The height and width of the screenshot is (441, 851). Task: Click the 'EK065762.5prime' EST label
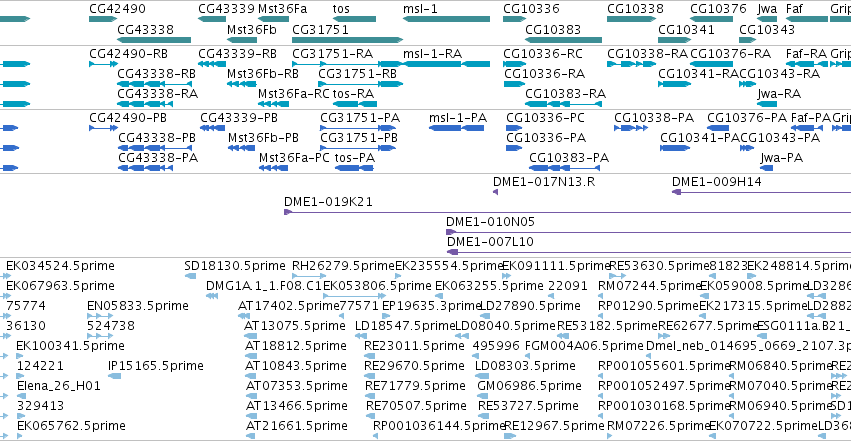(x=71, y=426)
